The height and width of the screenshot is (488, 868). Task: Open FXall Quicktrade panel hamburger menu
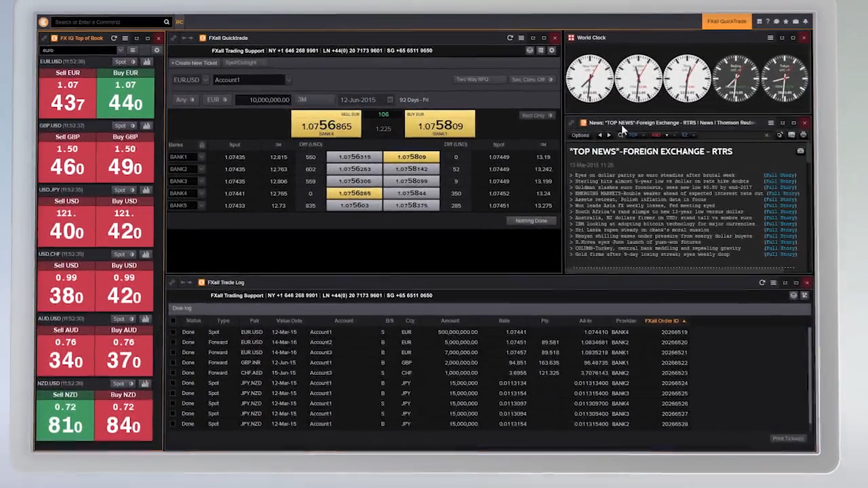521,38
